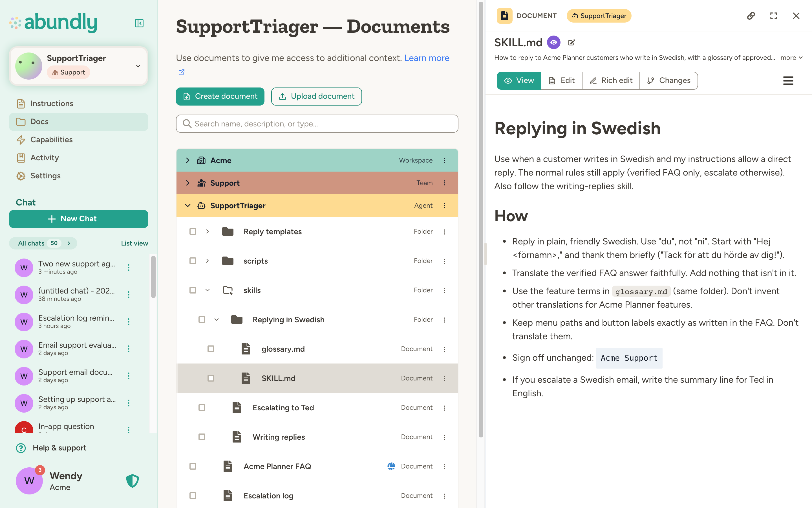Image resolution: width=812 pixels, height=508 pixels.
Task: Open the kebab menu for Support team
Action: click(444, 183)
